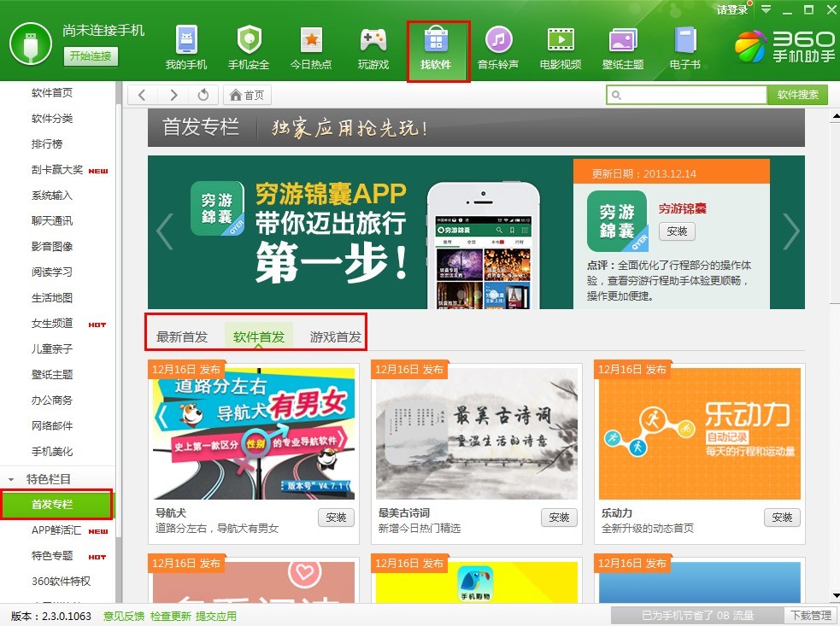The height and width of the screenshot is (626, 840).
Task: Open the 手机安全 shield icon
Action: pyautogui.click(x=249, y=40)
